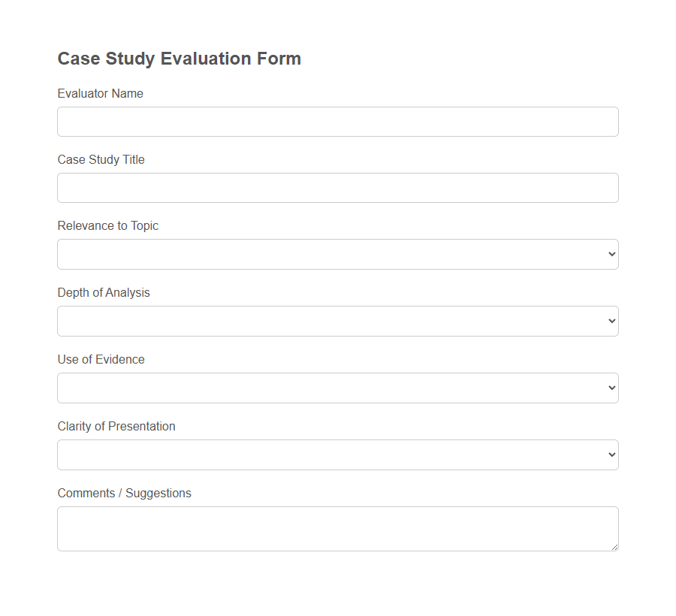Click the chevron on the Relevance to Topic selector
The height and width of the screenshot is (616, 676).
[x=610, y=254]
